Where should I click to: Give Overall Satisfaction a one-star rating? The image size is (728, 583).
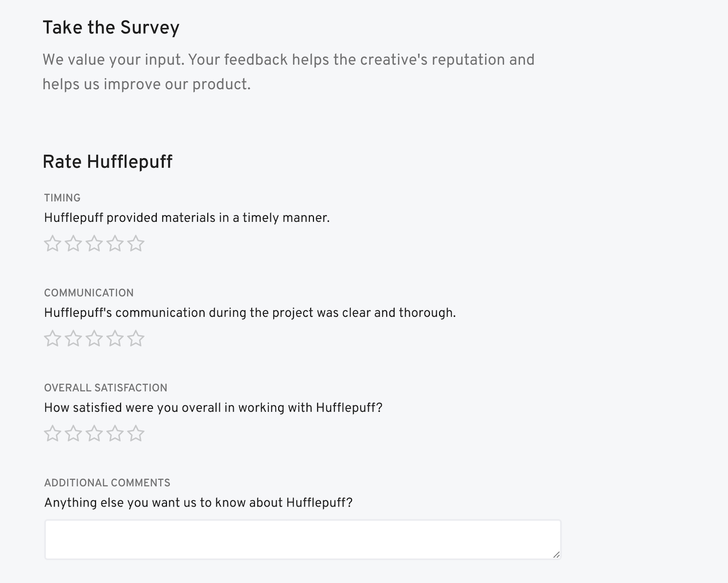[x=51, y=434]
